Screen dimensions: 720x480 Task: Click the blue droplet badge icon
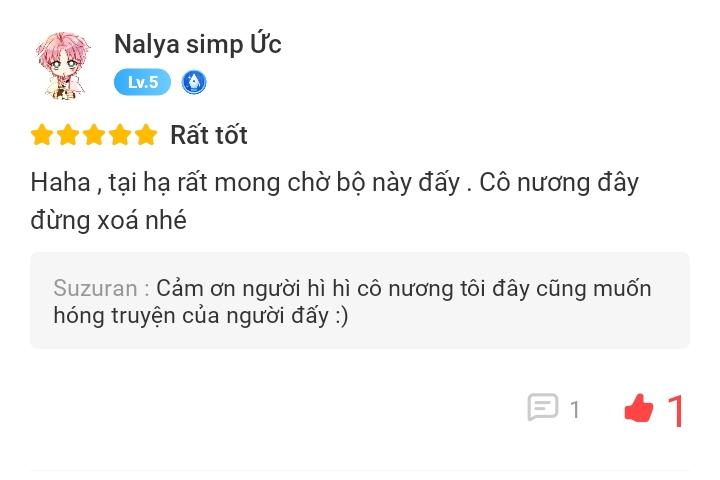coord(194,82)
